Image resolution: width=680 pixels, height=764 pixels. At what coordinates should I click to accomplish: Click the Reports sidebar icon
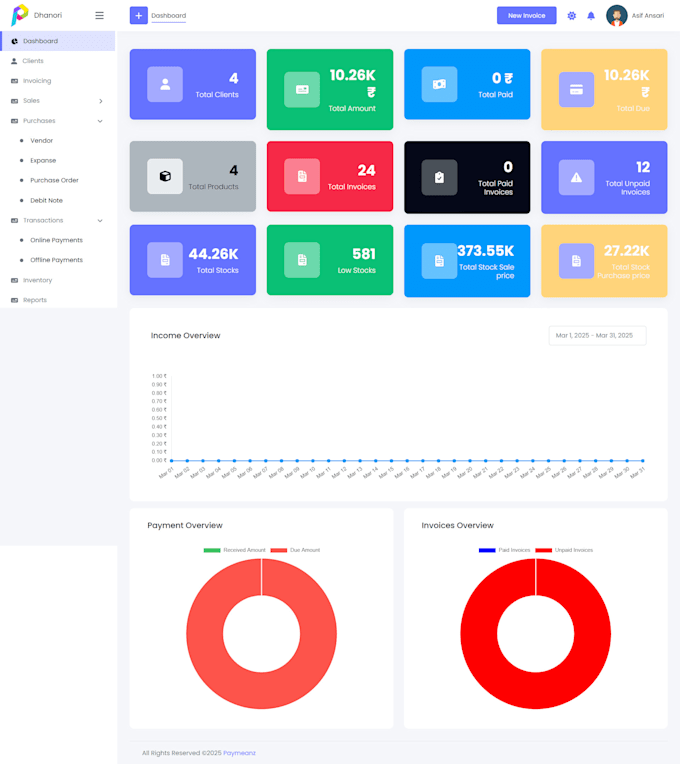coord(15,300)
